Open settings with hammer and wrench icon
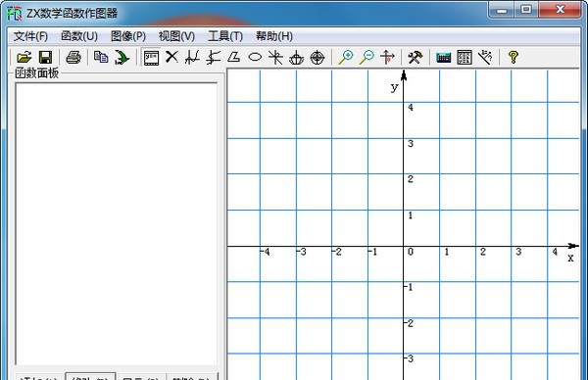The image size is (588, 380). [416, 58]
